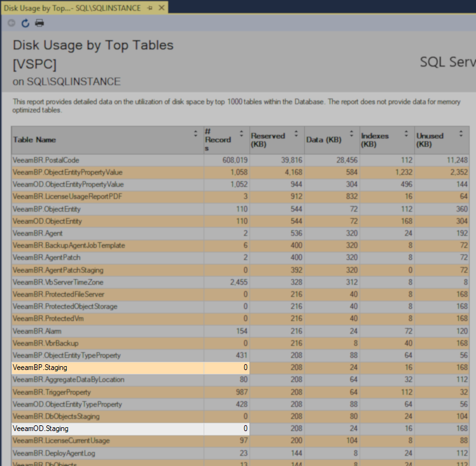The width and height of the screenshot is (476, 466).
Task: Click the print report icon
Action: (x=39, y=23)
